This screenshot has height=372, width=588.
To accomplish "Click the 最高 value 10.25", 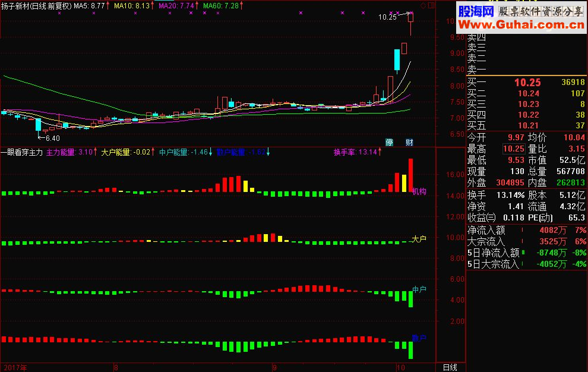I will click(514, 149).
